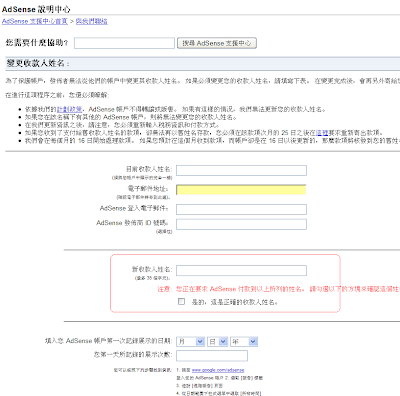Open the www.google.com/adsense link
400x396 pixels.
click(218, 370)
